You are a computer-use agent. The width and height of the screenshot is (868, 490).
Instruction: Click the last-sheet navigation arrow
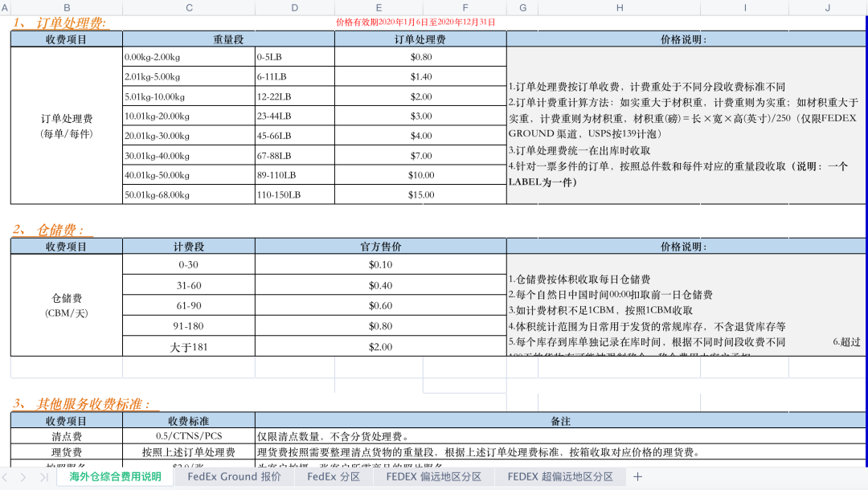coord(44,476)
